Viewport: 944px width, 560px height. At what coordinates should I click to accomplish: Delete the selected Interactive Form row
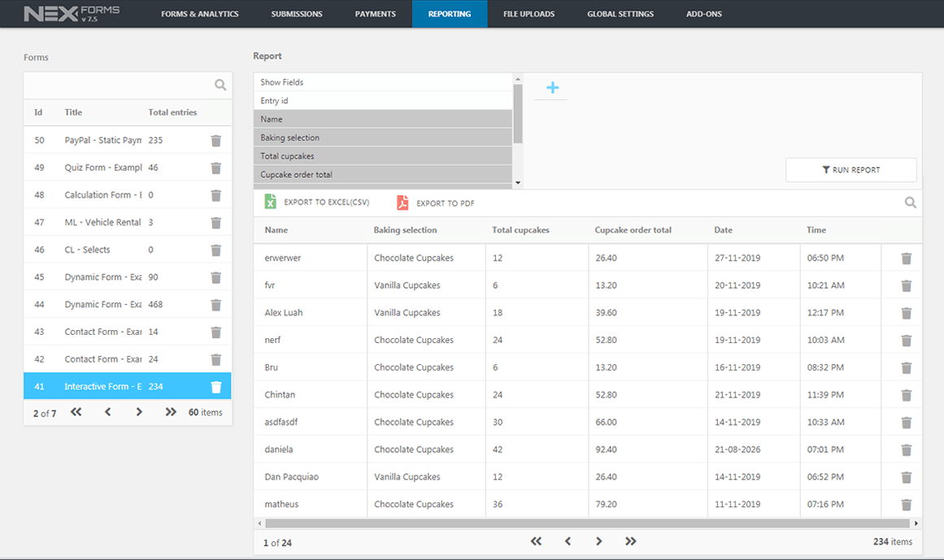[x=216, y=387]
